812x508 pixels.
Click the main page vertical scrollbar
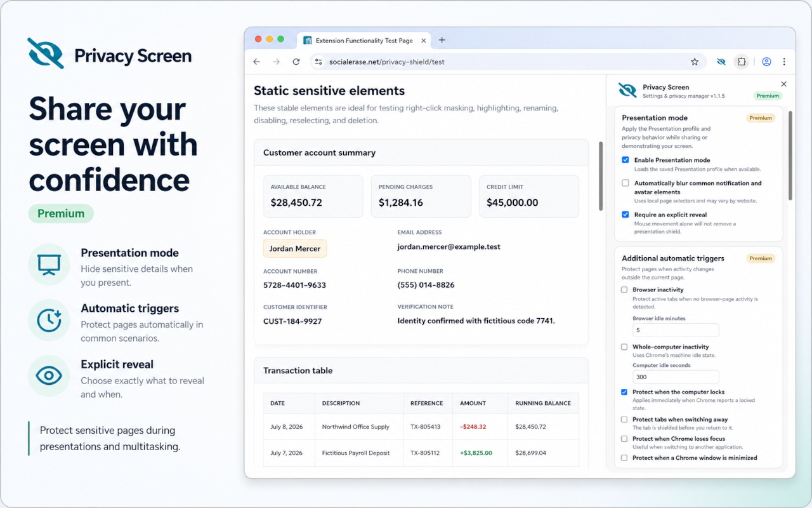tap(601, 176)
